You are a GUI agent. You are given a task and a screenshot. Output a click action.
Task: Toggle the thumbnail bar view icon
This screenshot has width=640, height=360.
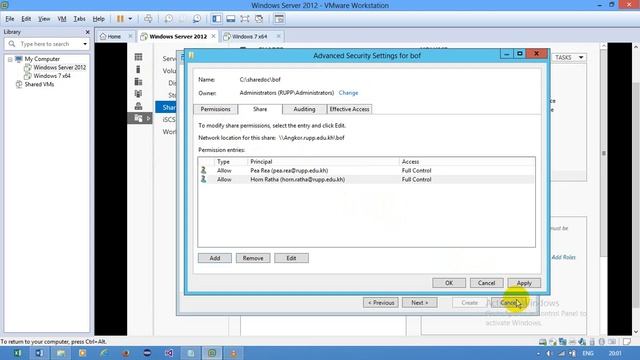click(x=231, y=19)
